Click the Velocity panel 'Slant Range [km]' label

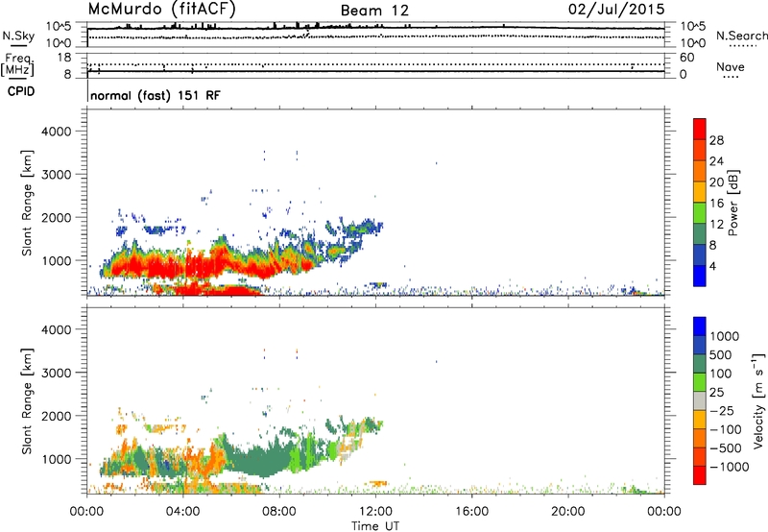click(x=27, y=401)
